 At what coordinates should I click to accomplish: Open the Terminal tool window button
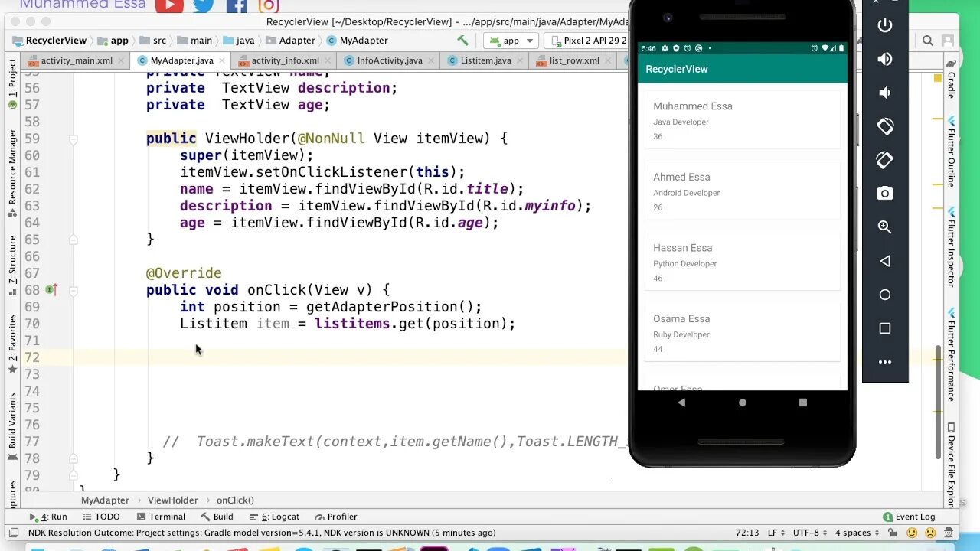click(x=161, y=517)
